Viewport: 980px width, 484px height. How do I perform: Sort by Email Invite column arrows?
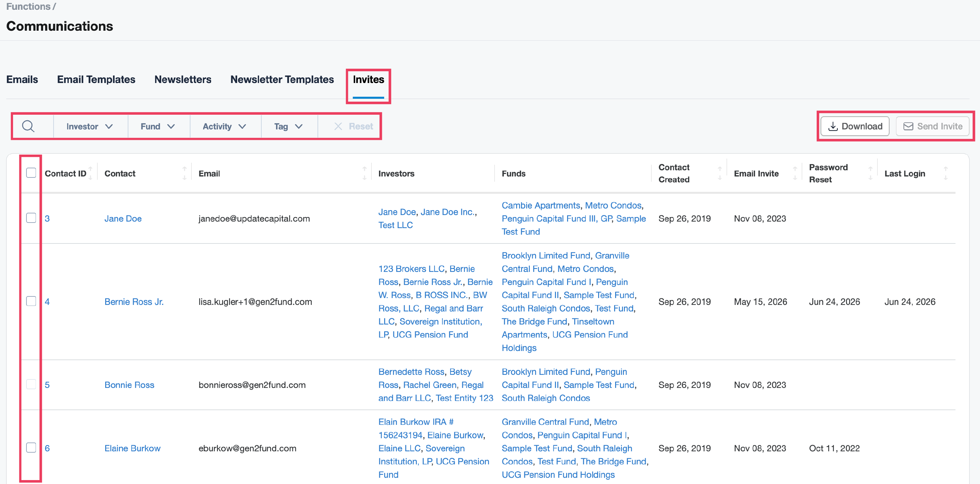(795, 173)
